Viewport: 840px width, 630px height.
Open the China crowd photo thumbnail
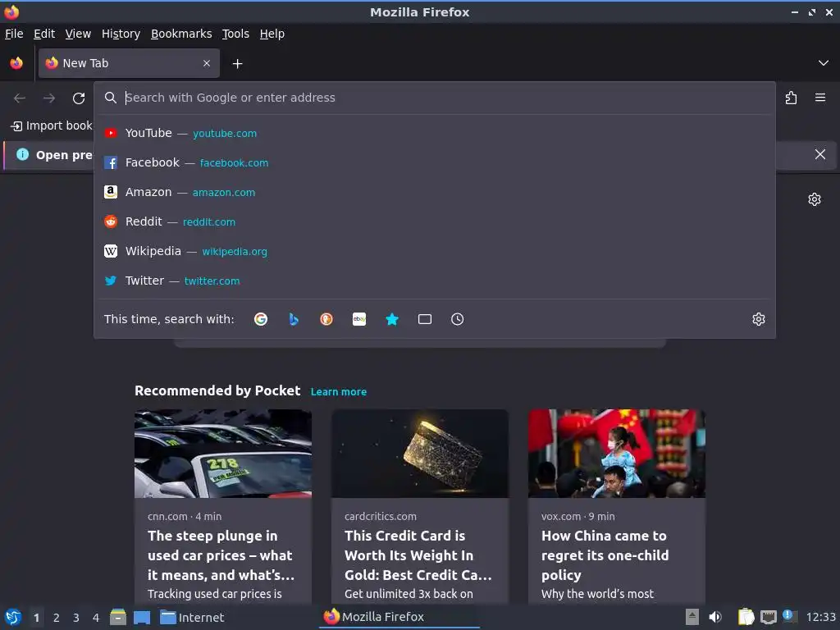[x=617, y=453]
